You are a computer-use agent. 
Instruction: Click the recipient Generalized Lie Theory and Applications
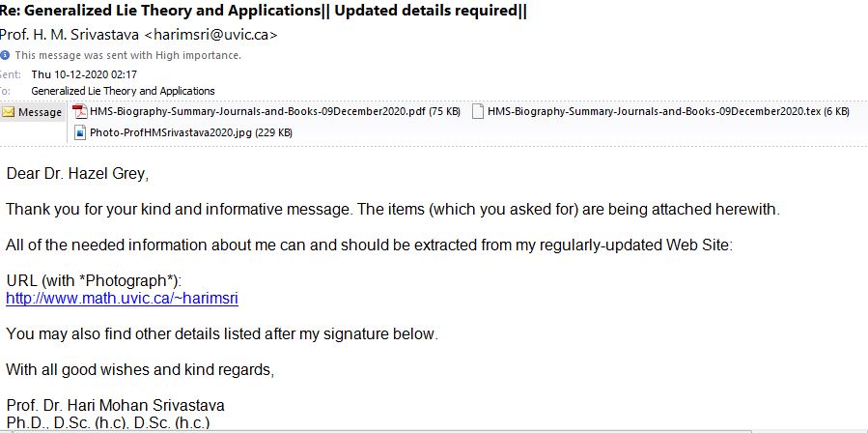123,91
